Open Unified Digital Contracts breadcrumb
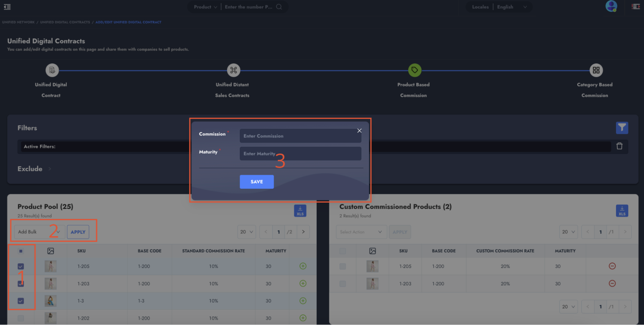Viewport: 644px width, 325px height. tap(65, 22)
